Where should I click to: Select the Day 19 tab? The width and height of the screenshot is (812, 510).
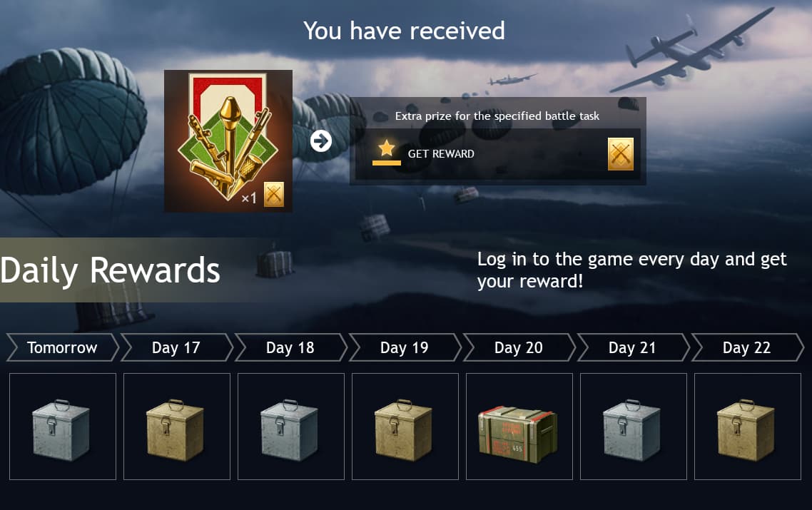pyautogui.click(x=405, y=347)
